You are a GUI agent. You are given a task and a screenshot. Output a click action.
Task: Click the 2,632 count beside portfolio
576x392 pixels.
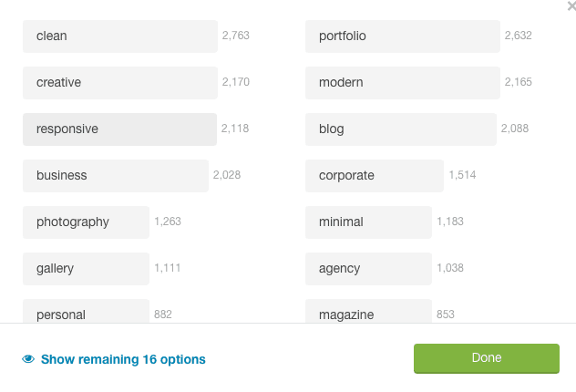coord(519,36)
